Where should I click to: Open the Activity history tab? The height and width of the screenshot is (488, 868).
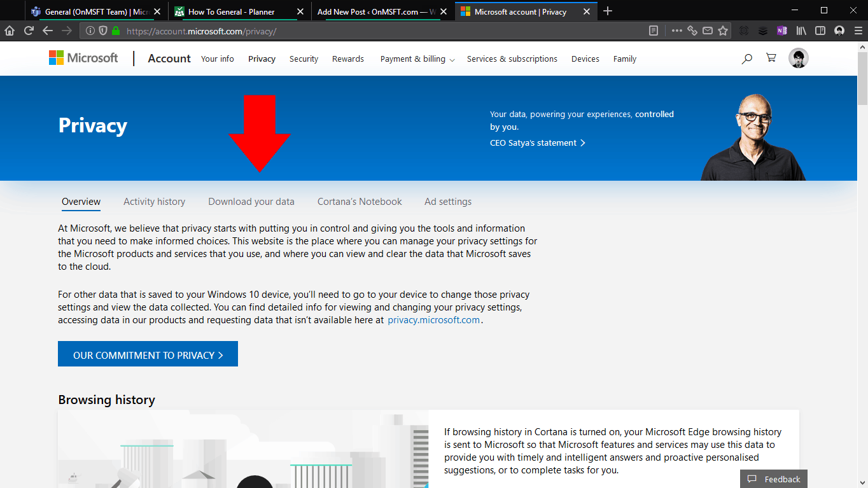point(154,202)
